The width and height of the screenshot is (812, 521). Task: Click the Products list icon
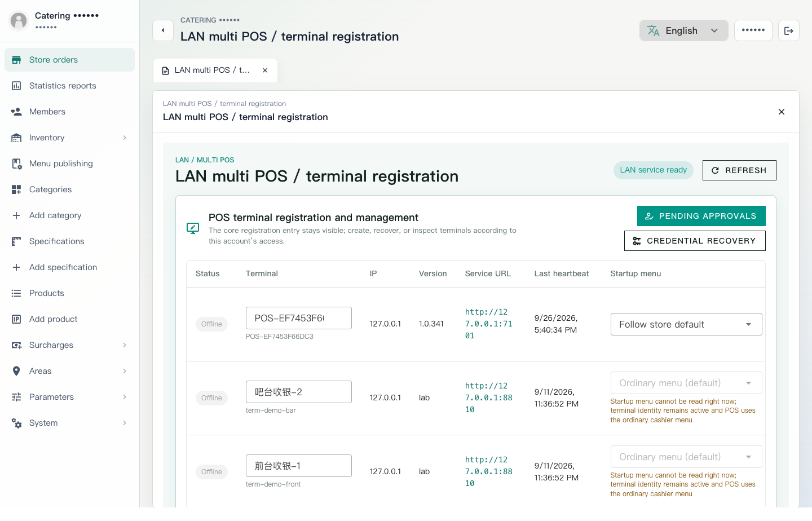click(x=16, y=293)
